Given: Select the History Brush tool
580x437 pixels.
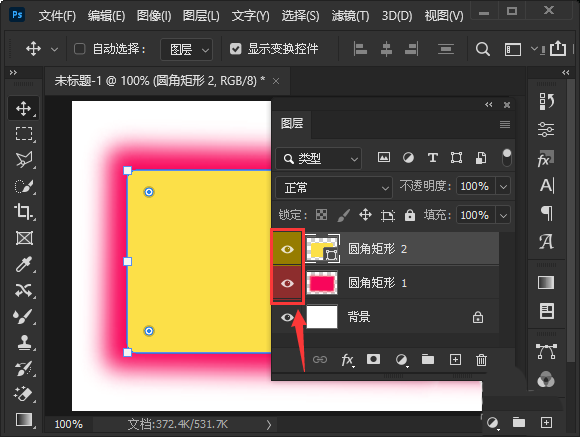Looking at the screenshot, I should 24,369.
